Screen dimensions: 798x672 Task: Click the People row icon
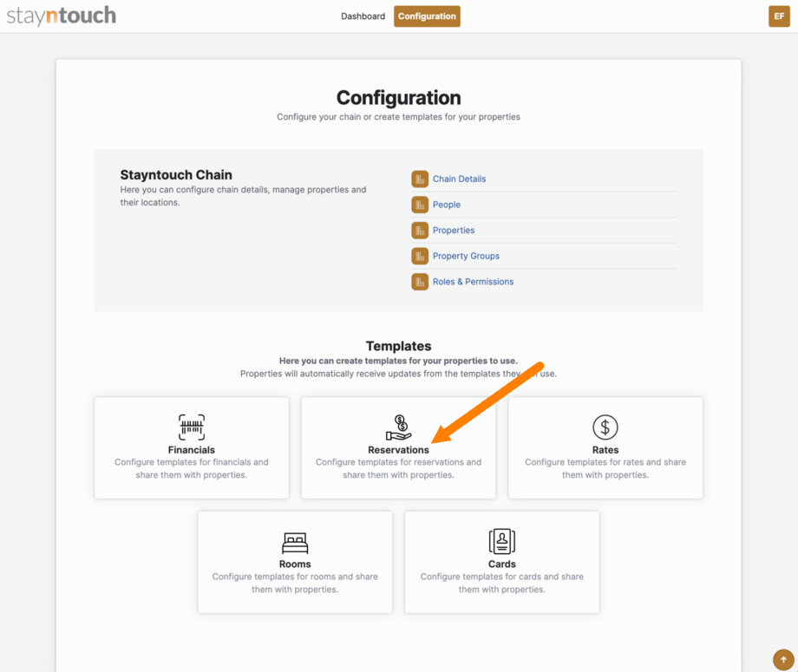click(420, 205)
